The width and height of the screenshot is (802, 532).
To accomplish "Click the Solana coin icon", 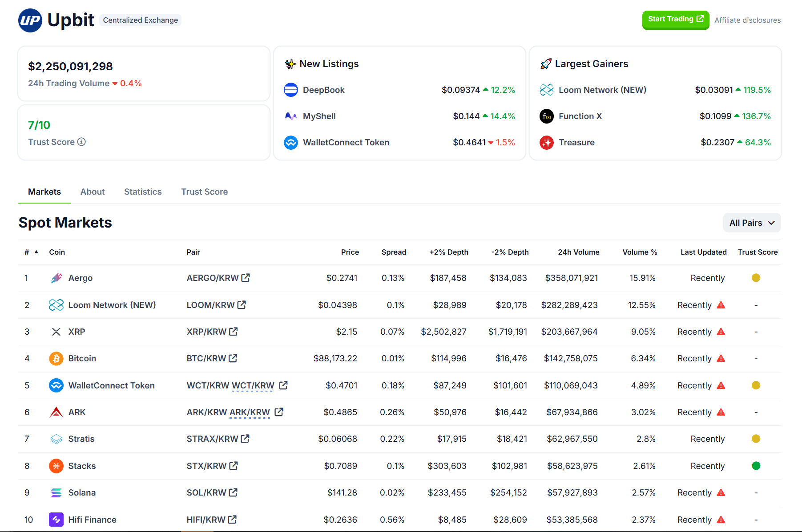I will tap(56, 492).
